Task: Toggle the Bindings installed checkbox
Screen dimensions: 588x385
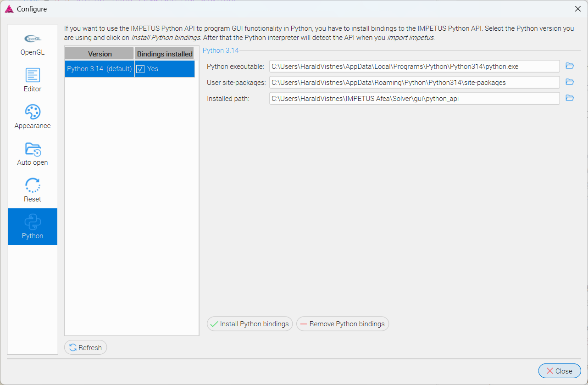Action: (141, 69)
